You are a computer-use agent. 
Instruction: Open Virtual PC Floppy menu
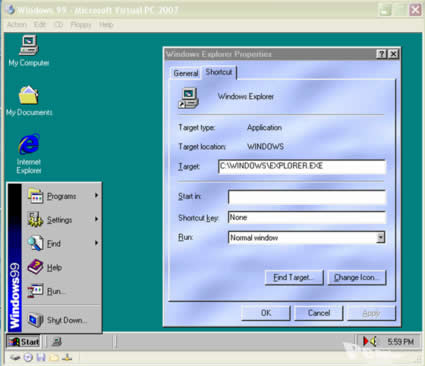coord(81,25)
